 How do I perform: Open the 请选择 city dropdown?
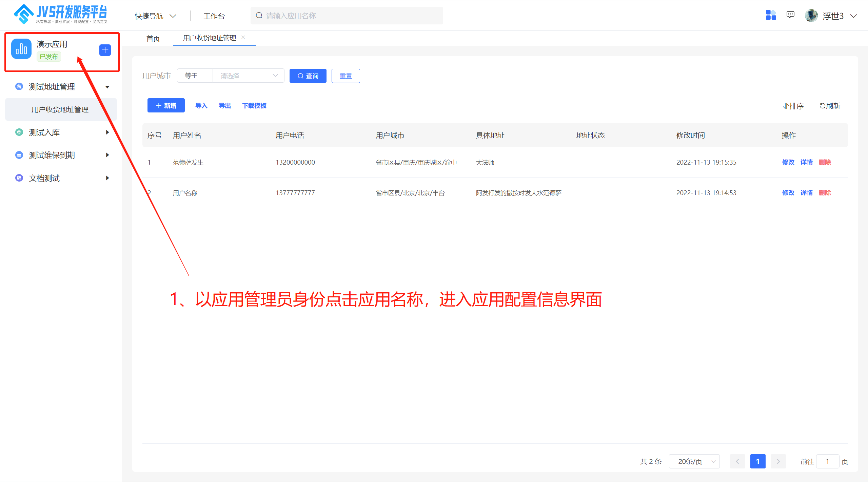[249, 76]
